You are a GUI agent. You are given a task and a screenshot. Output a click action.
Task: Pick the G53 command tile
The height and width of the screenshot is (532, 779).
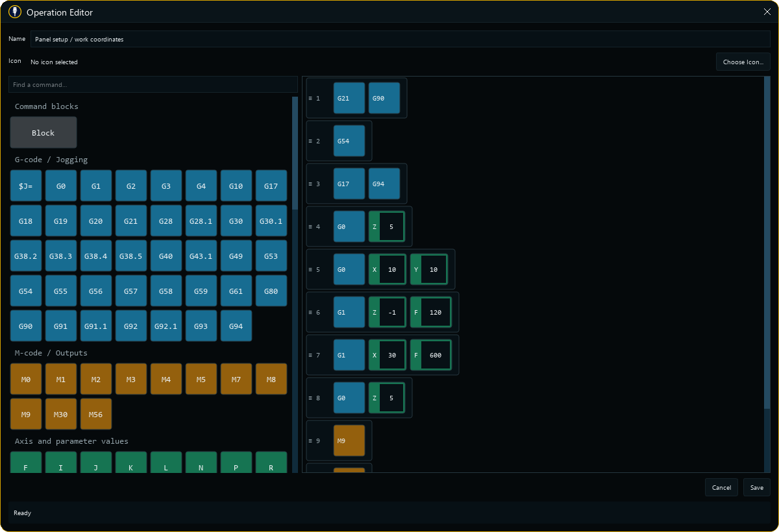271,256
